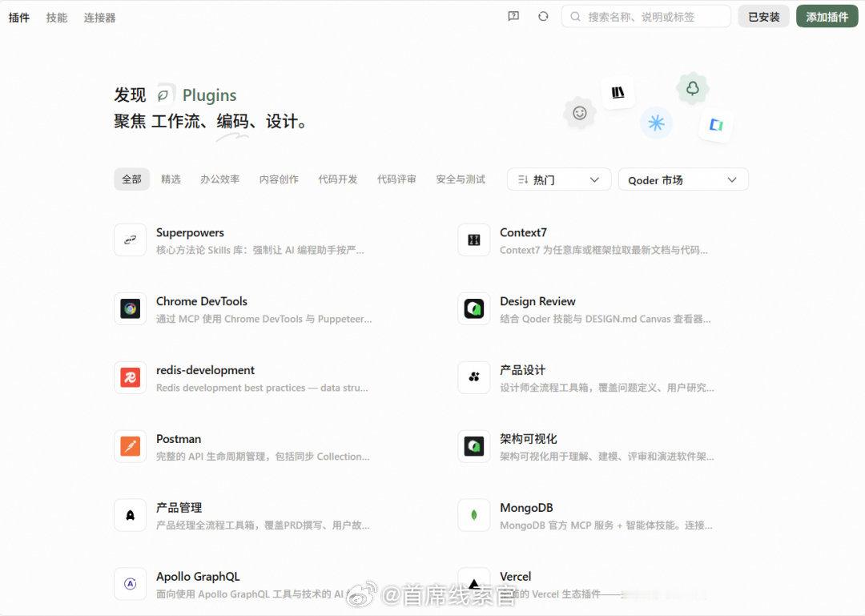Image resolution: width=865 pixels, height=616 pixels.
Task: Open the 产品管理 plugin title
Action: tap(179, 508)
